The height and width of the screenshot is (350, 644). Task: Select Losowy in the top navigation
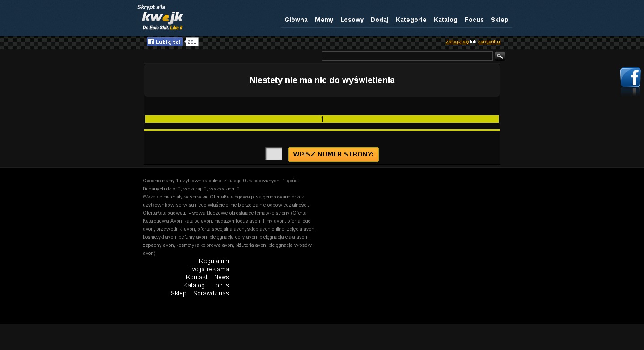[x=352, y=20]
